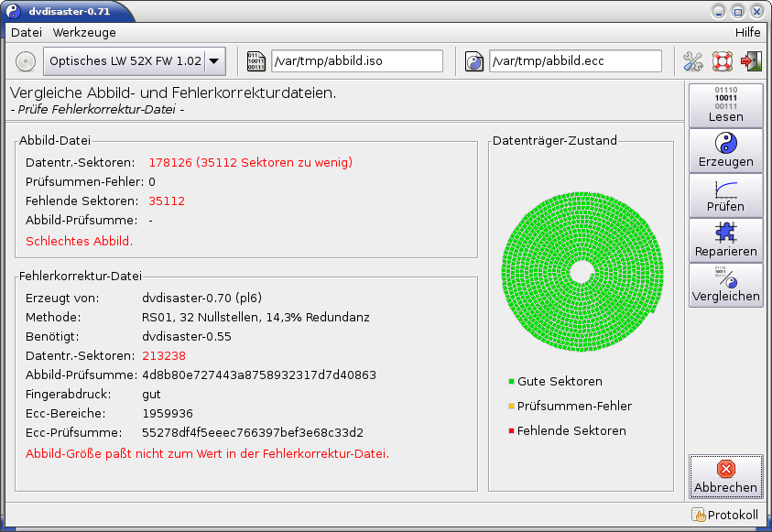Click the Reparieren puzzle button
Screen dimensions: 772x532
(x=725, y=240)
